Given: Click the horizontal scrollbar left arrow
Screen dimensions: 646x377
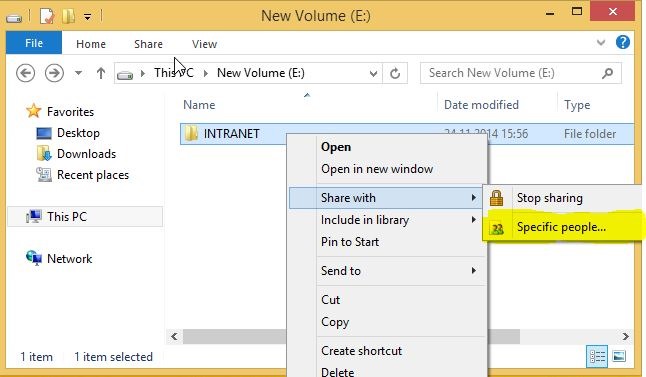Looking at the screenshot, I should tap(174, 336).
